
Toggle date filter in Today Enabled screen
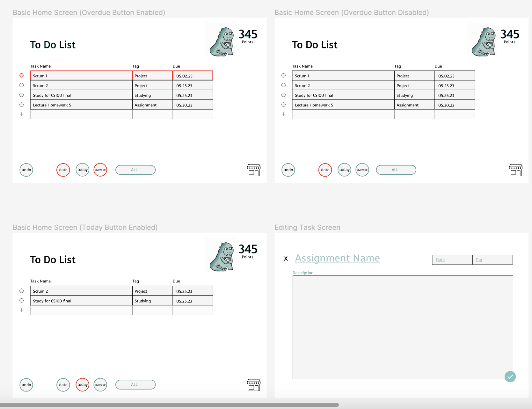[63, 385]
